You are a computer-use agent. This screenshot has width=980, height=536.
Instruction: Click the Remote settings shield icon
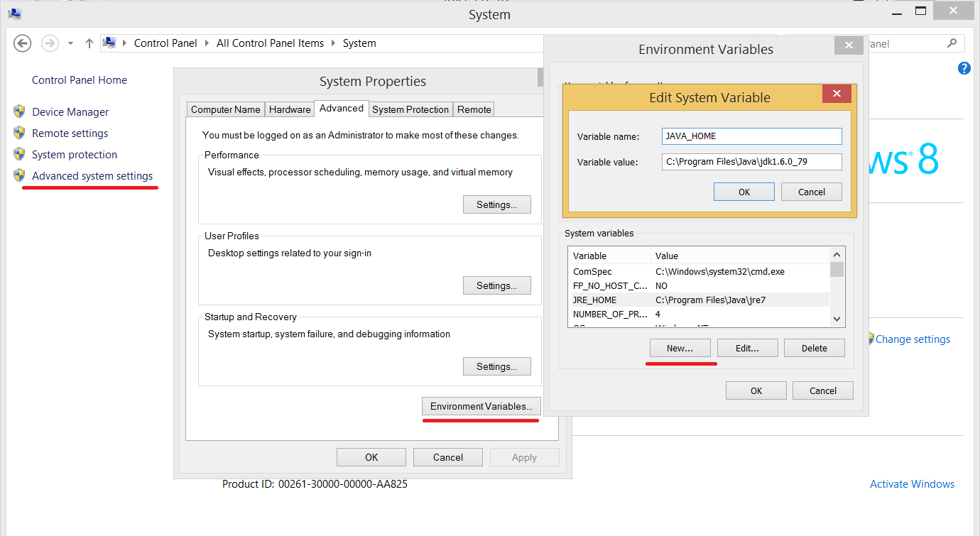point(19,133)
